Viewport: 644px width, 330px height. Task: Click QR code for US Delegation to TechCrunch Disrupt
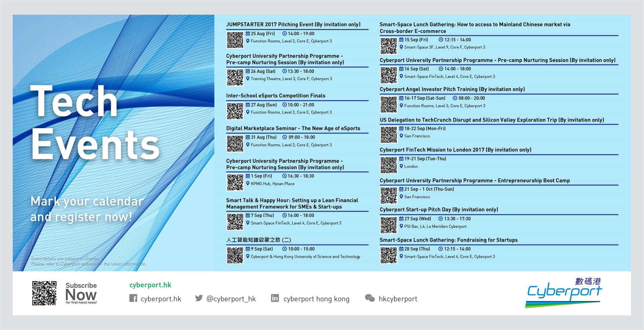pos(389,135)
